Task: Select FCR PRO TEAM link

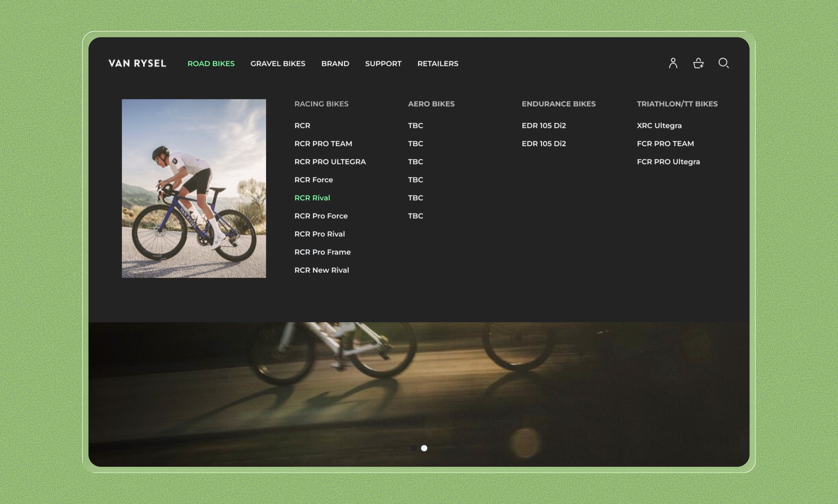Action: click(665, 144)
